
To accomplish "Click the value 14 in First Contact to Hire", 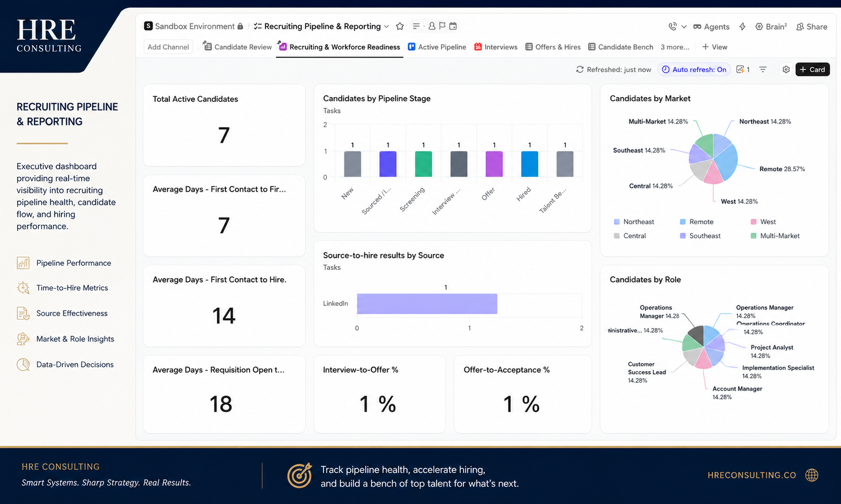I will (x=224, y=316).
